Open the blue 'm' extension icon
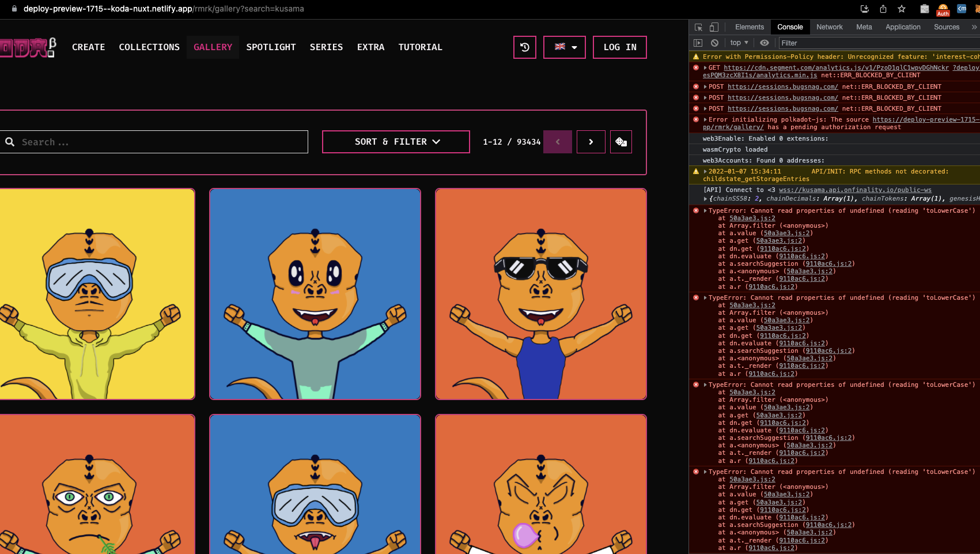Screen dimensions: 980x554 pos(962,9)
